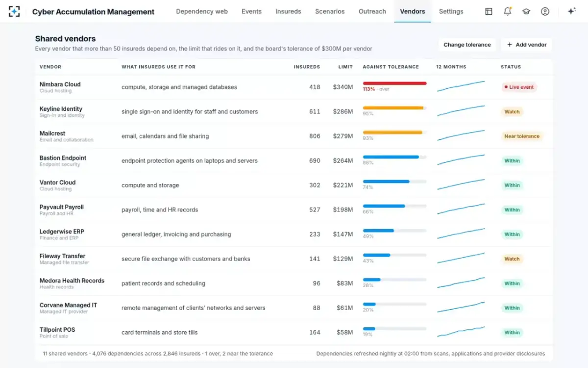
Task: Open the Outreach tab
Action: point(372,11)
